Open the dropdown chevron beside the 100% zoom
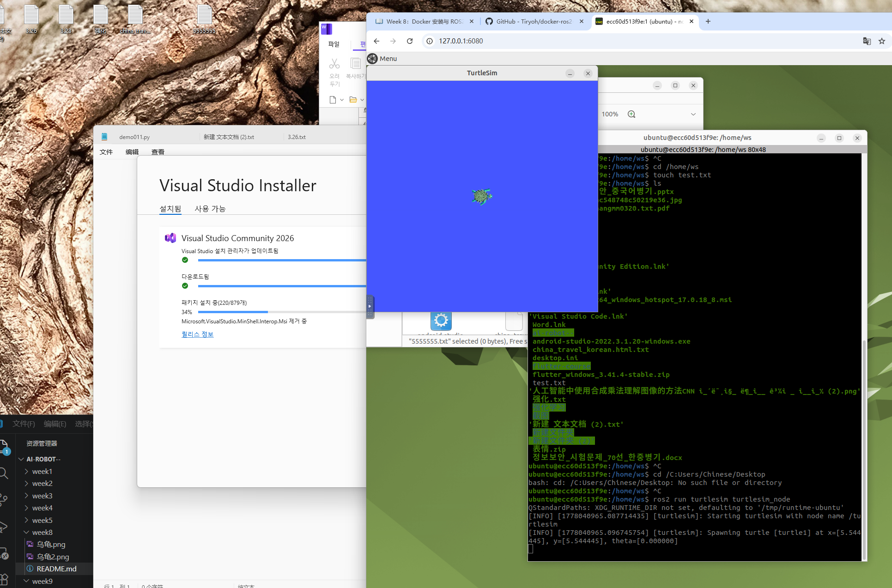Image resolution: width=892 pixels, height=588 pixels. pos(693,114)
